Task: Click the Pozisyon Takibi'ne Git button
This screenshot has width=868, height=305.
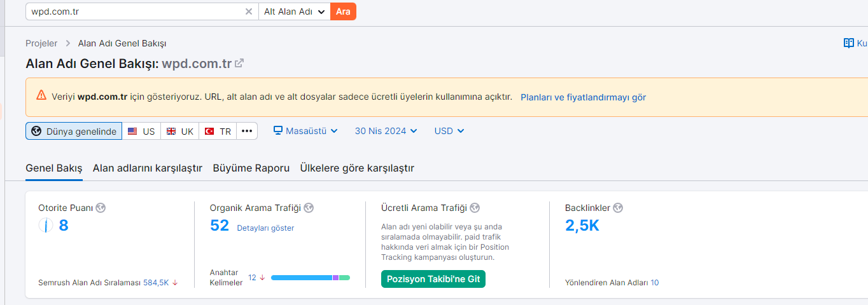Action: click(433, 279)
